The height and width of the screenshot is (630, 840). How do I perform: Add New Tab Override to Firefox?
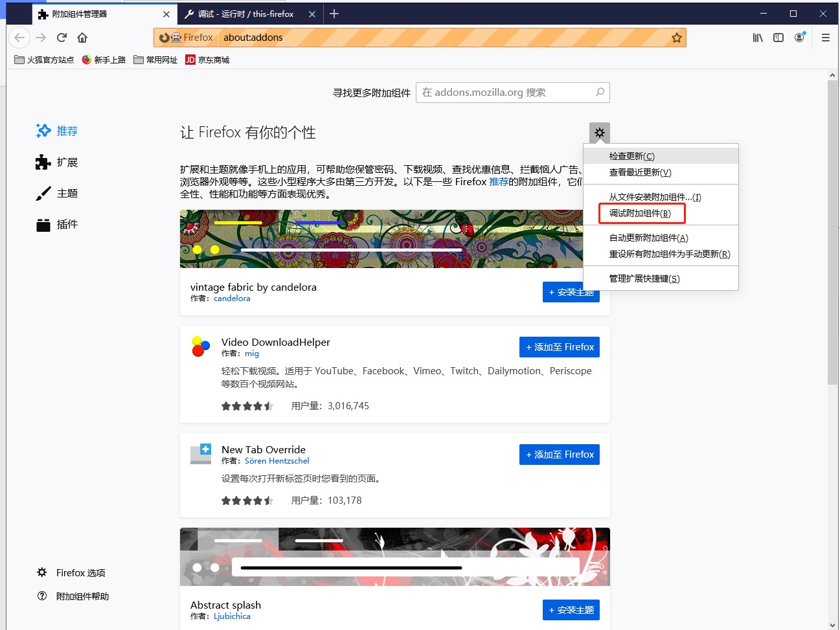coord(560,455)
